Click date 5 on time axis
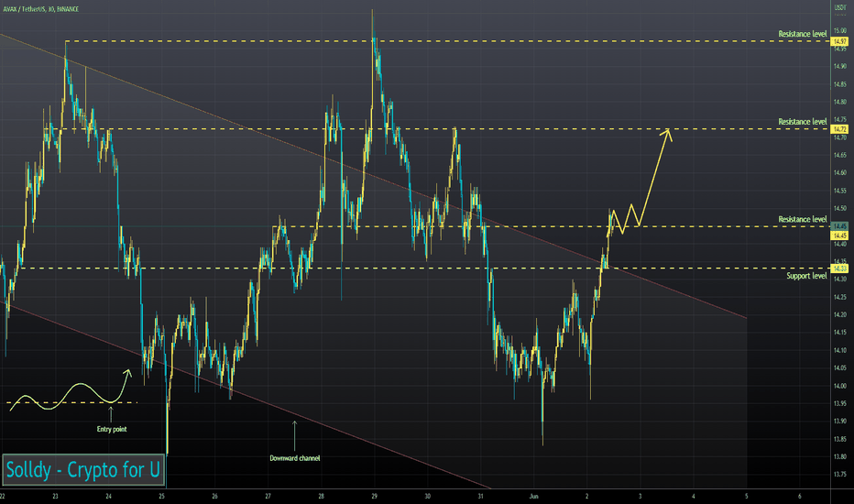This screenshot has width=854, height=504. coord(746,497)
